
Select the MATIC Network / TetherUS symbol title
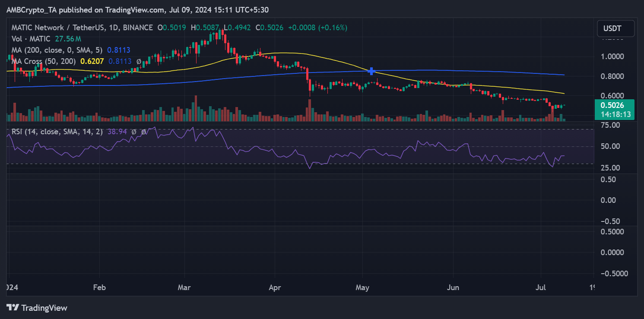[82, 28]
